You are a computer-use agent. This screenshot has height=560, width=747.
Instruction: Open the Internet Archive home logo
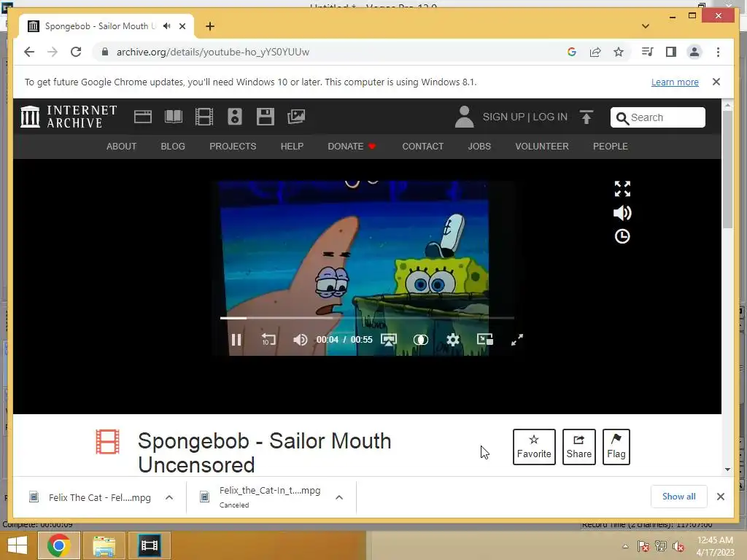[69, 117]
